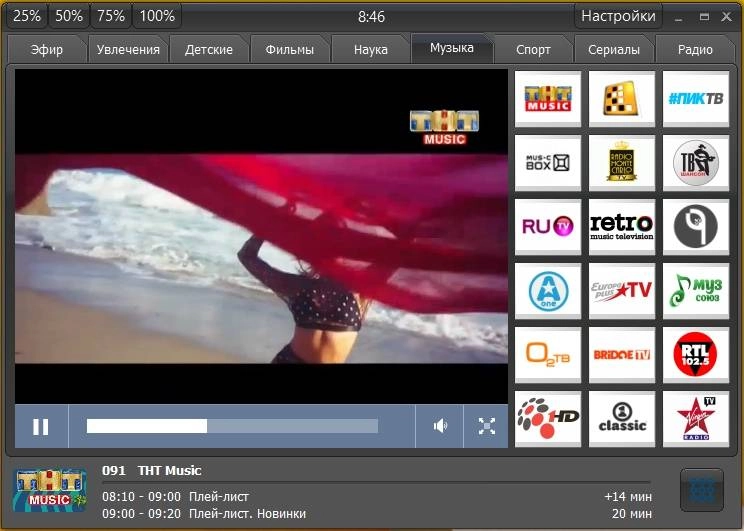Switch to the Наука tab
The height and width of the screenshot is (531, 744).
[x=371, y=49]
